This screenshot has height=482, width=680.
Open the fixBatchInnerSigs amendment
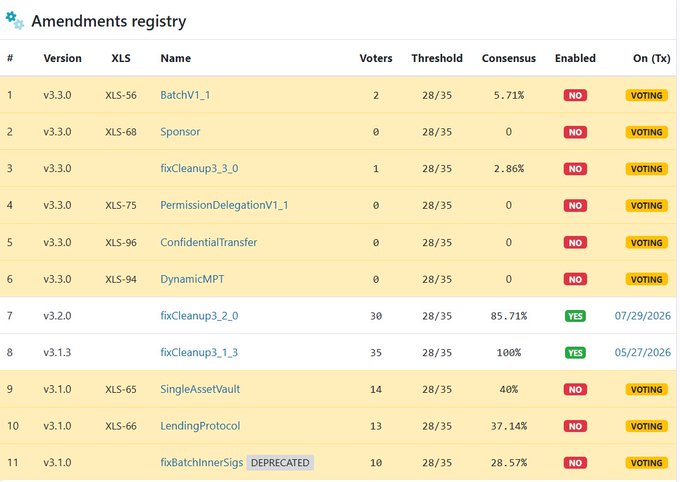coord(202,463)
